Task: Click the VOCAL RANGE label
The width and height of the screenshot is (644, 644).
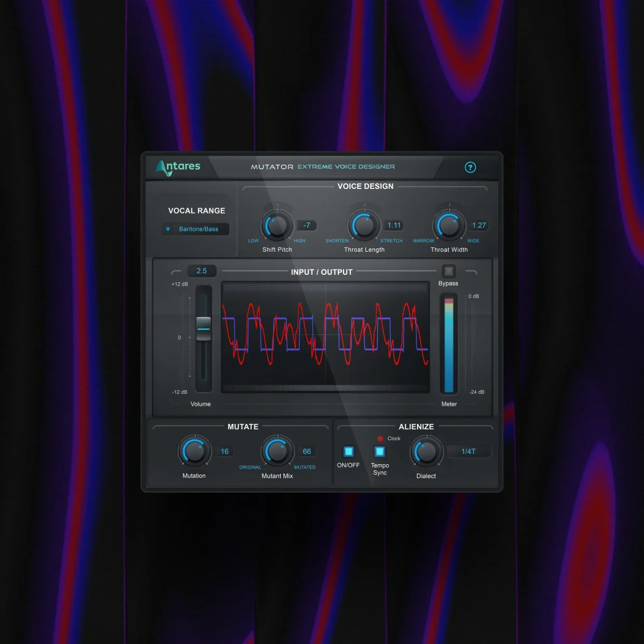Action: tap(196, 211)
